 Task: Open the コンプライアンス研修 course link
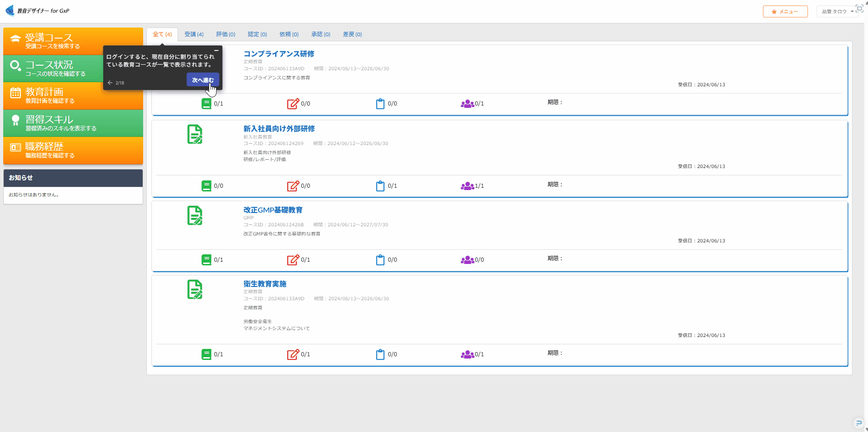(x=279, y=54)
